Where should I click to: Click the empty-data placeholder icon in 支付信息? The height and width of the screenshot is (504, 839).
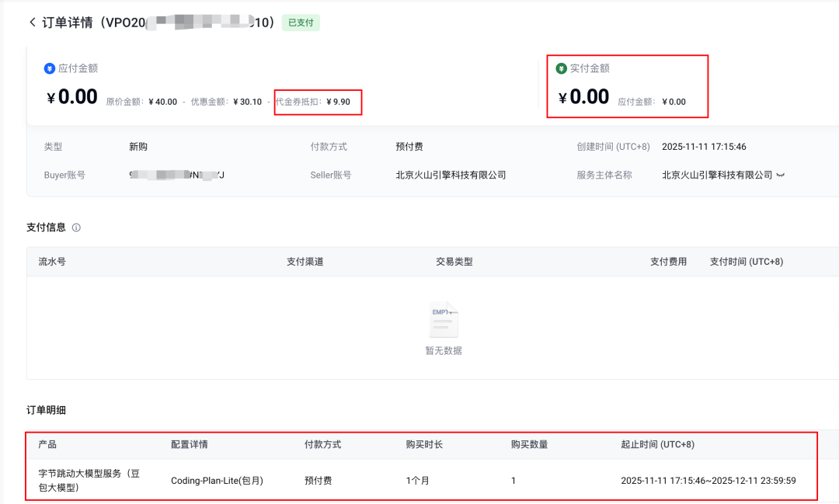click(444, 320)
